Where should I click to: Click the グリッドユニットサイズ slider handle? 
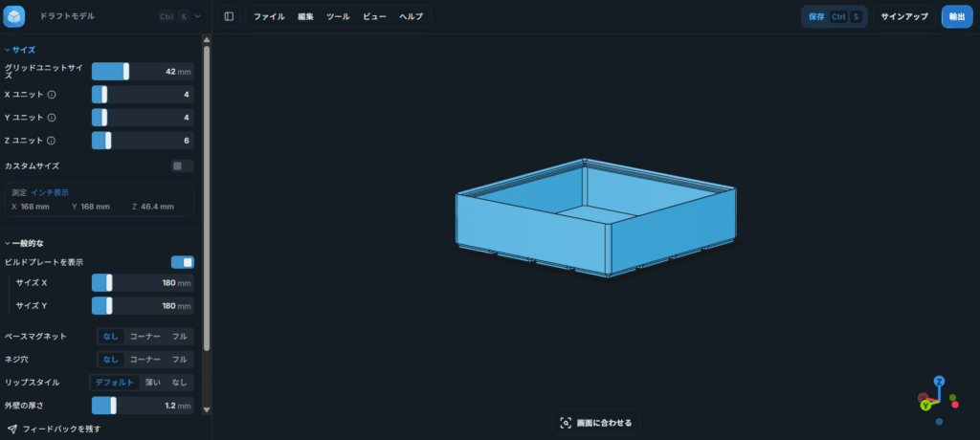(125, 71)
